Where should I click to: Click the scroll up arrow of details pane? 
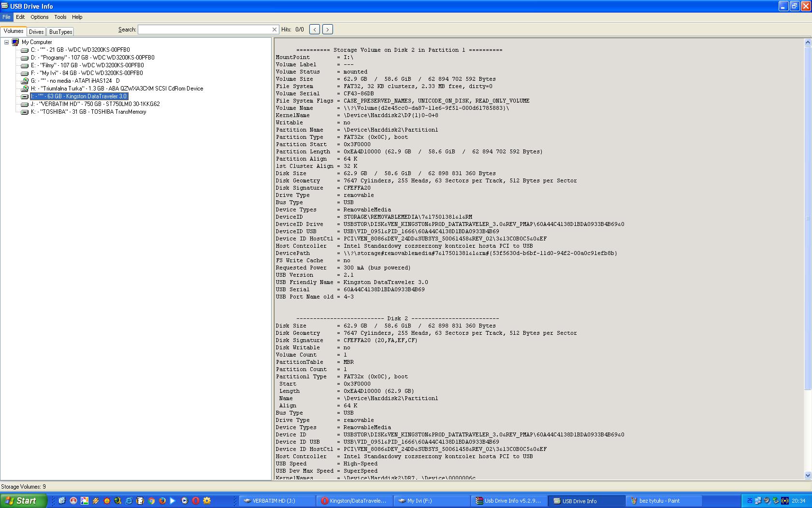(x=808, y=43)
